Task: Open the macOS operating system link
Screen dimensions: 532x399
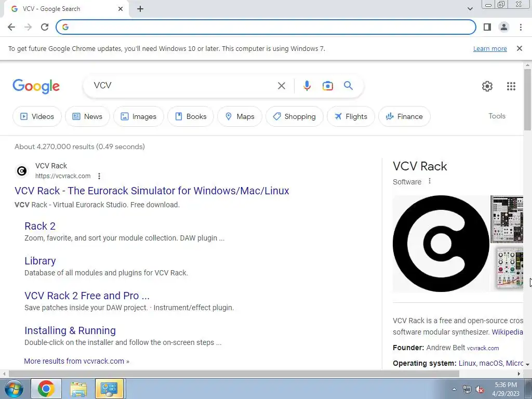Action: [490, 363]
